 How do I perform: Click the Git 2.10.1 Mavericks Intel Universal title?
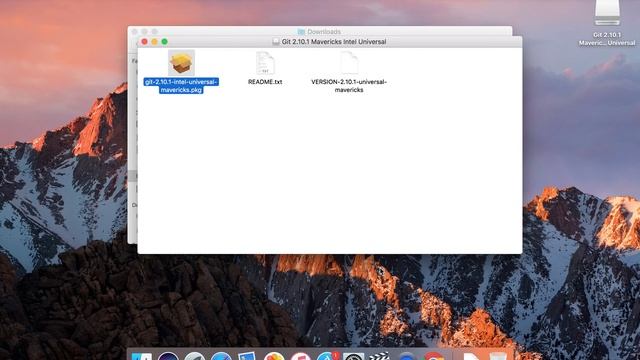click(334, 42)
